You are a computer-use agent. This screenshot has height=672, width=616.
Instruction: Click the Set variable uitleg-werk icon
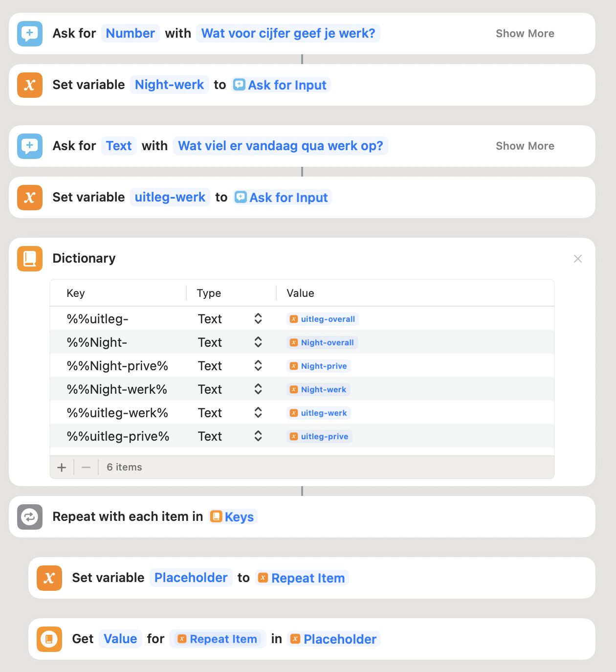[30, 198]
